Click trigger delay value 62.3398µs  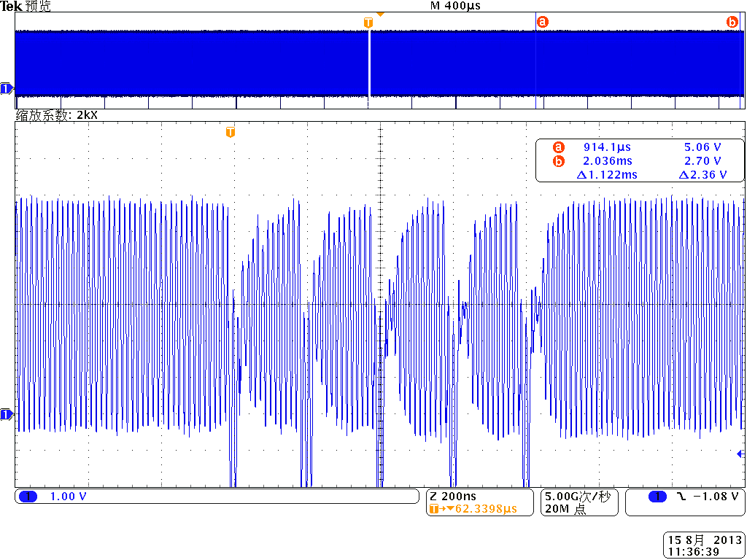tap(486, 509)
